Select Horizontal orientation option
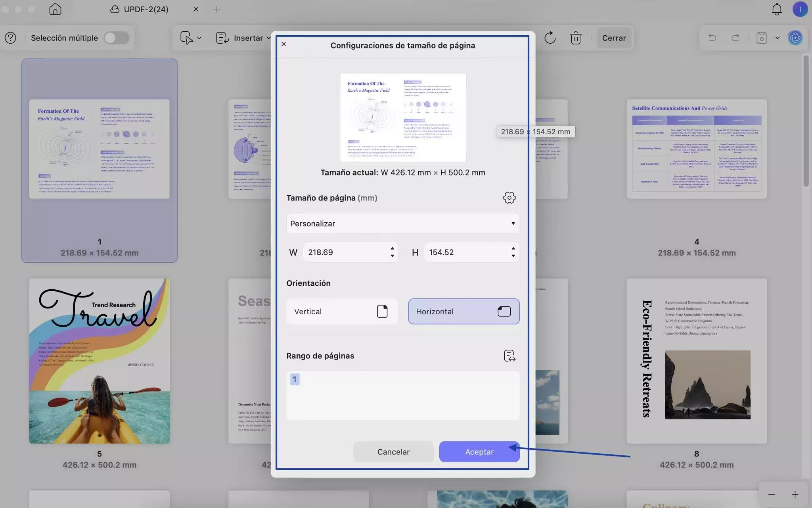 (x=463, y=312)
